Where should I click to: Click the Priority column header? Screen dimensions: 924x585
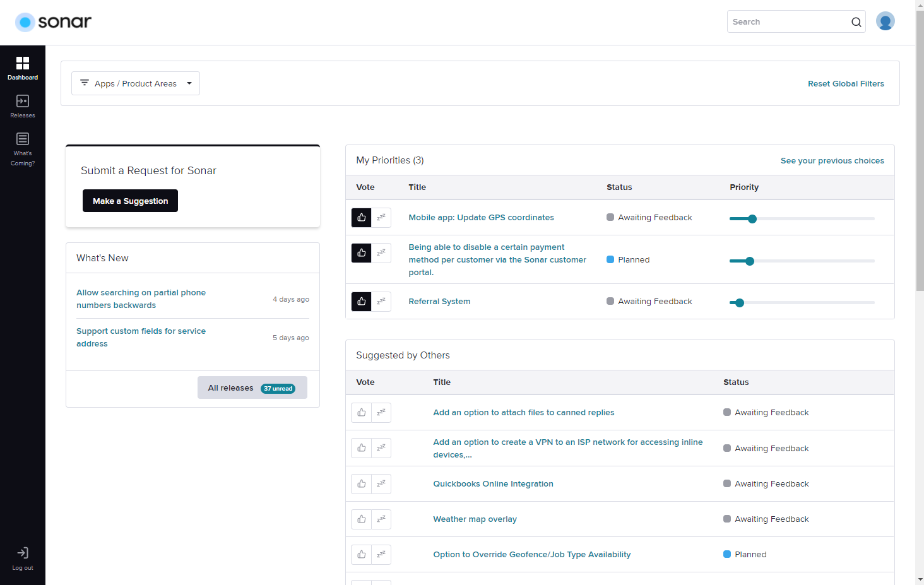point(744,187)
